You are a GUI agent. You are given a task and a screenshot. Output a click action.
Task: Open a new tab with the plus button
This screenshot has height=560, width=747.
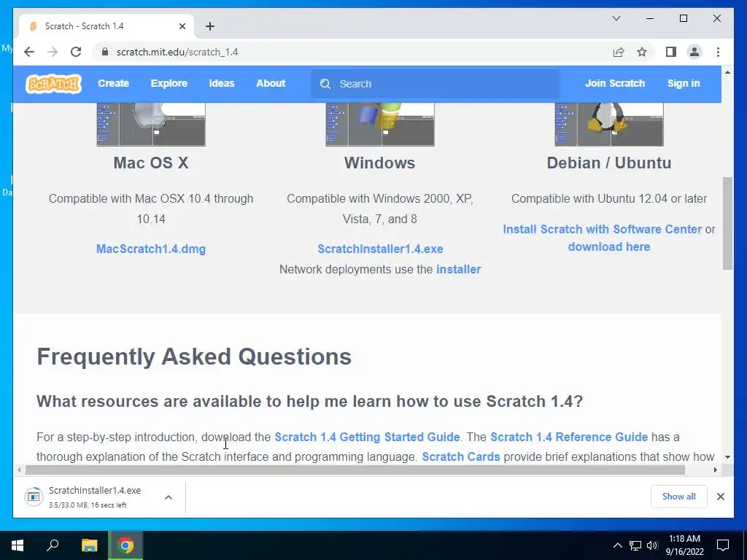pyautogui.click(x=210, y=26)
